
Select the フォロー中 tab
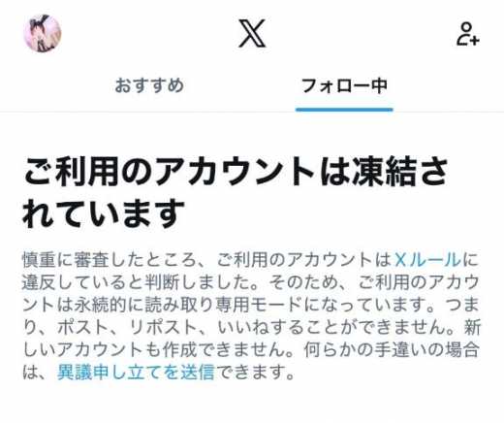point(344,86)
